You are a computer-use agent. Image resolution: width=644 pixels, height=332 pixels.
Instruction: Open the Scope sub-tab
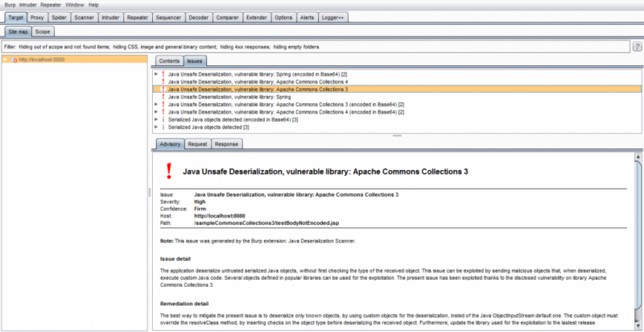click(x=43, y=31)
